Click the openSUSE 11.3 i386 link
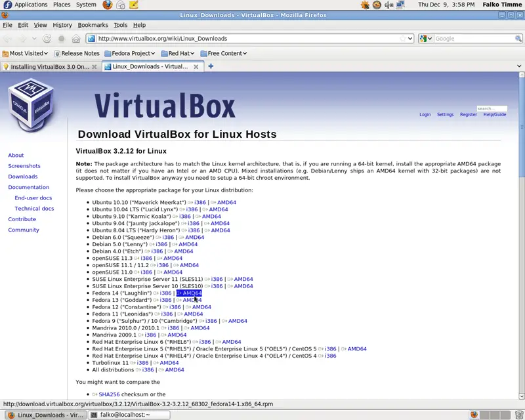Screen dimensions: 525x420 point(146,258)
